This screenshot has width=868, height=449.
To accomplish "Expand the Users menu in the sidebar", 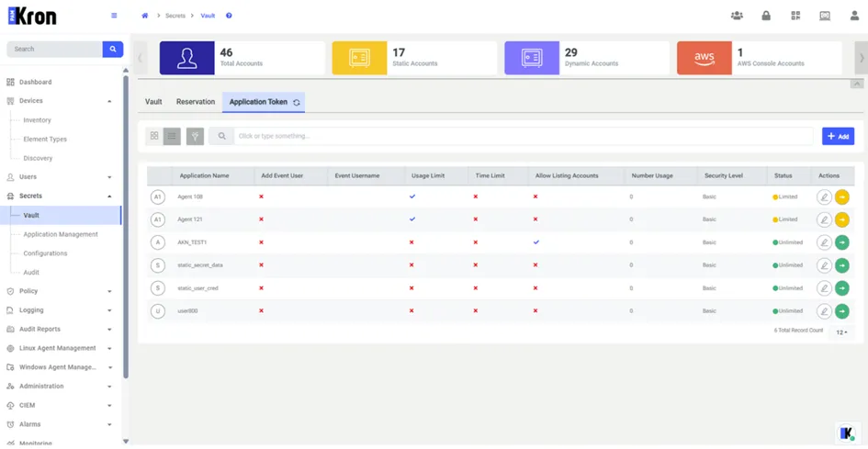I will 109,177.
